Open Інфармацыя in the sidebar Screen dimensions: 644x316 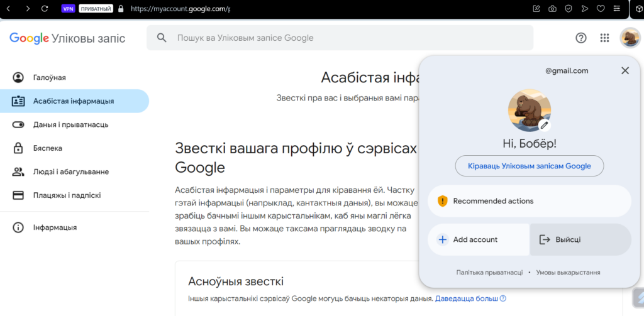(x=74, y=227)
